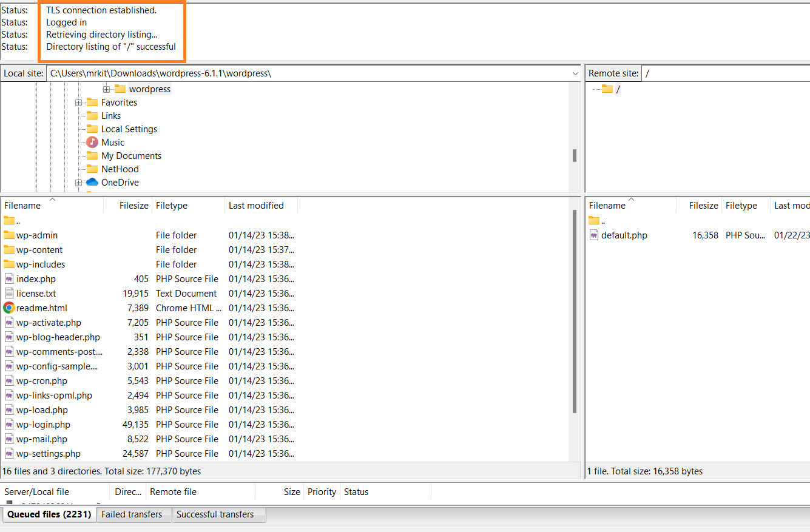This screenshot has height=532, width=810.
Task: Sort local files by Filetype column
Action: point(189,206)
